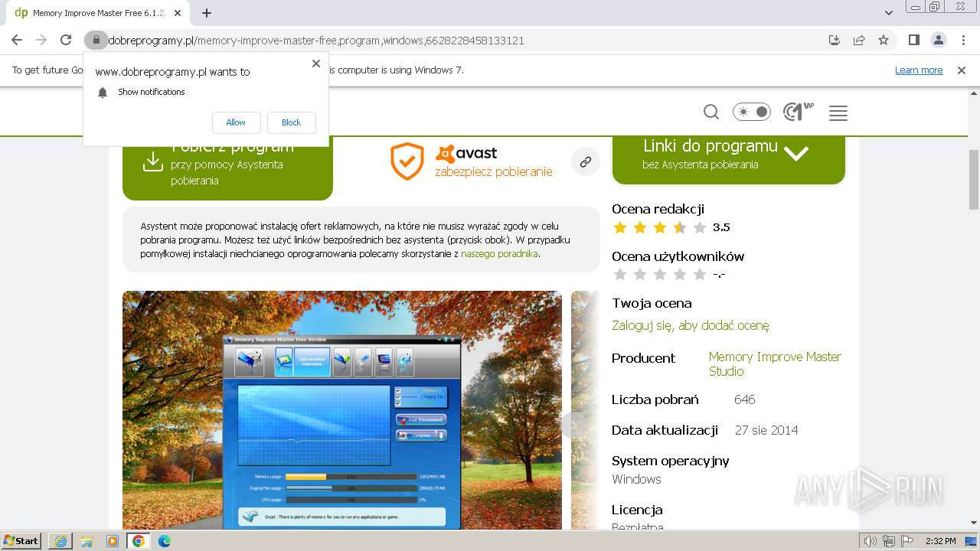Click the fifth user rating star
Image resolution: width=980 pixels, height=551 pixels.
click(x=700, y=274)
